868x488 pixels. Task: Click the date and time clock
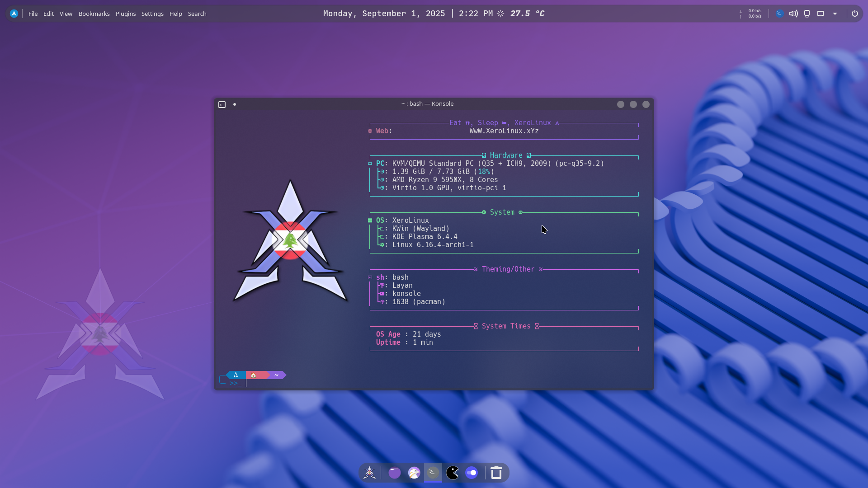pyautogui.click(x=407, y=14)
